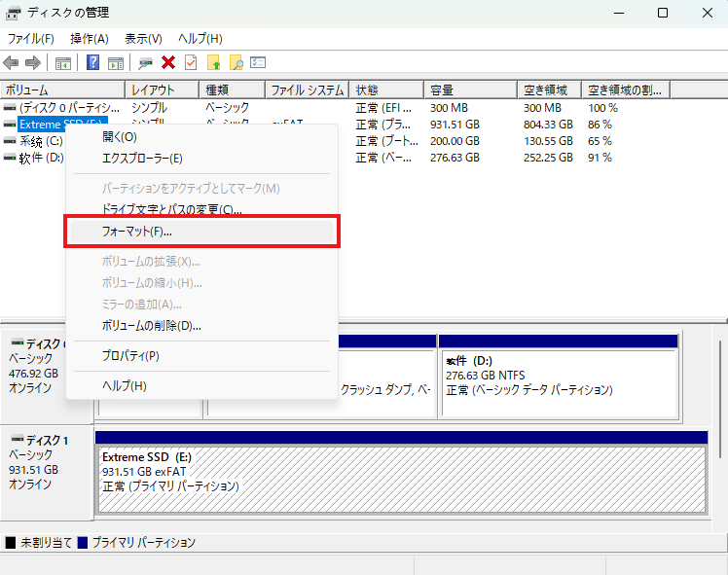This screenshot has height=575, width=728.
Task: Click the checklist settings toolbar icon
Action: 258,63
